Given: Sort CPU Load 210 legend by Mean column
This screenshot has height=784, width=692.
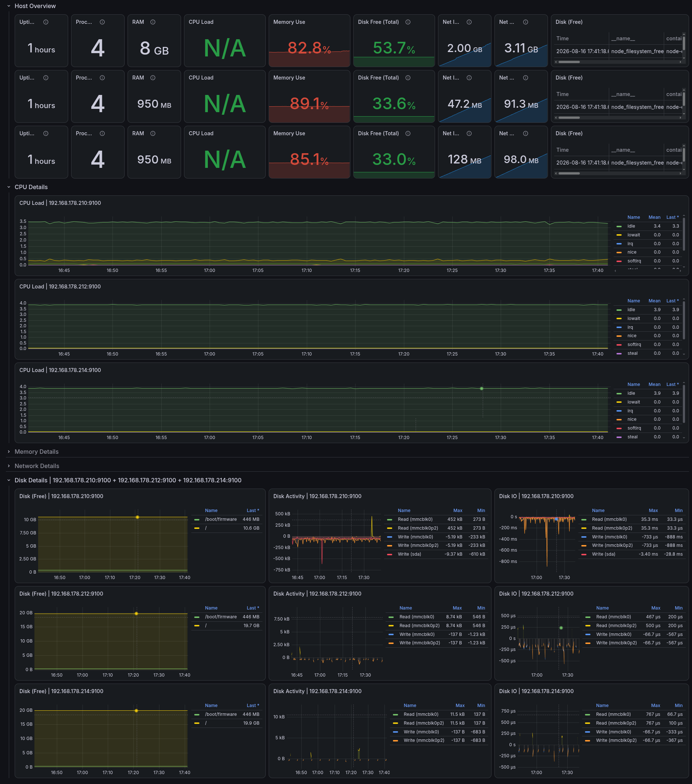Looking at the screenshot, I should 654,217.
